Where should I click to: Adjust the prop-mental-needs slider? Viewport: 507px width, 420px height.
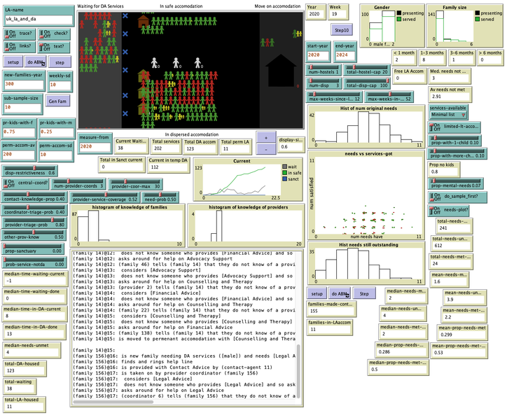pos(456,183)
